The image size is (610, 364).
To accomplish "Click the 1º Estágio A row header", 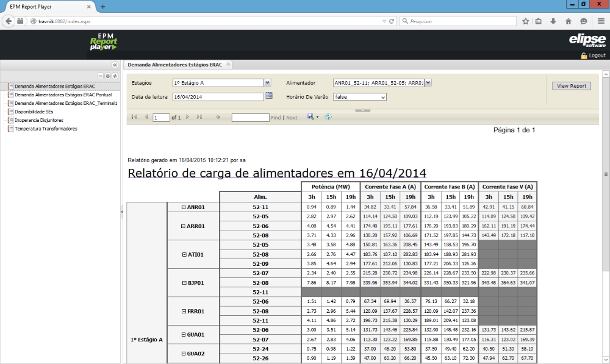I will click(146, 340).
